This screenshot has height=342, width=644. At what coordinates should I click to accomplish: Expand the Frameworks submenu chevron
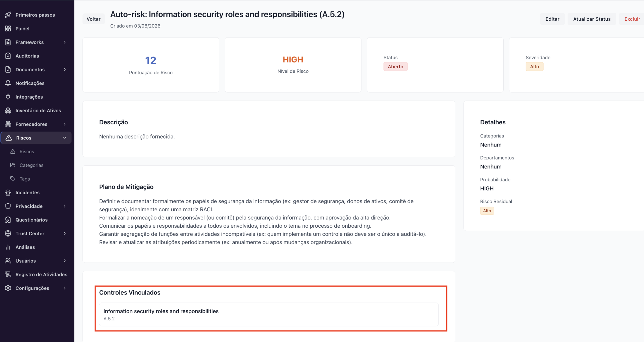coord(65,42)
